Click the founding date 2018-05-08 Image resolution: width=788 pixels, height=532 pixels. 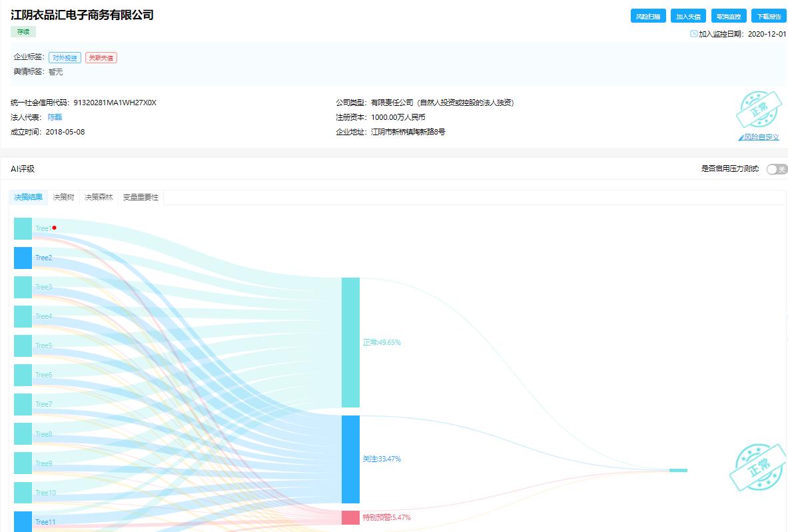point(65,132)
